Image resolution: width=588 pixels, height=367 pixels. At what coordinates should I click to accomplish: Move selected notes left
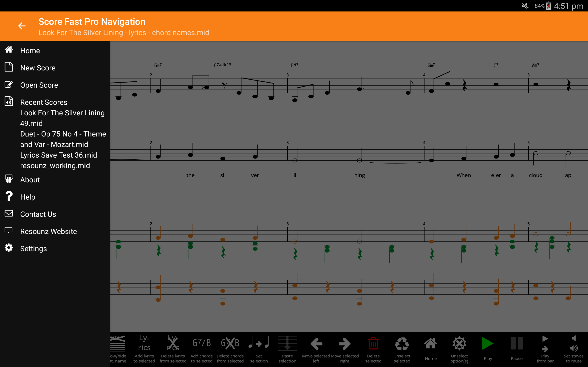(316, 348)
